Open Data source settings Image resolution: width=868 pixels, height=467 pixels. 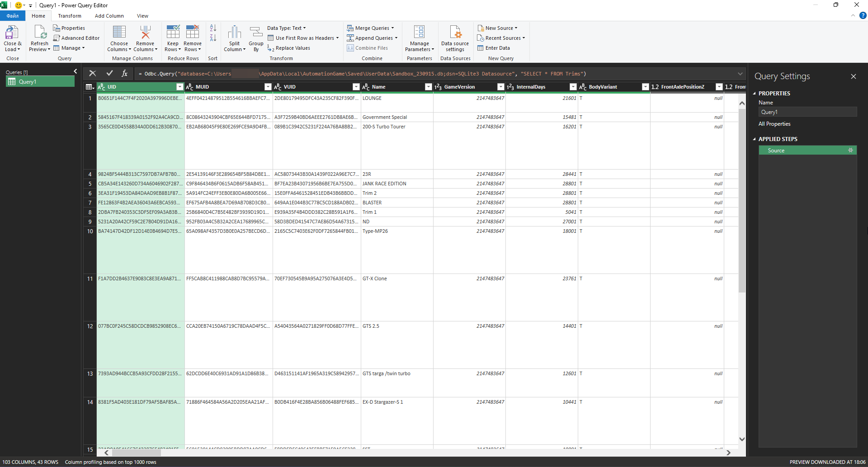455,33
